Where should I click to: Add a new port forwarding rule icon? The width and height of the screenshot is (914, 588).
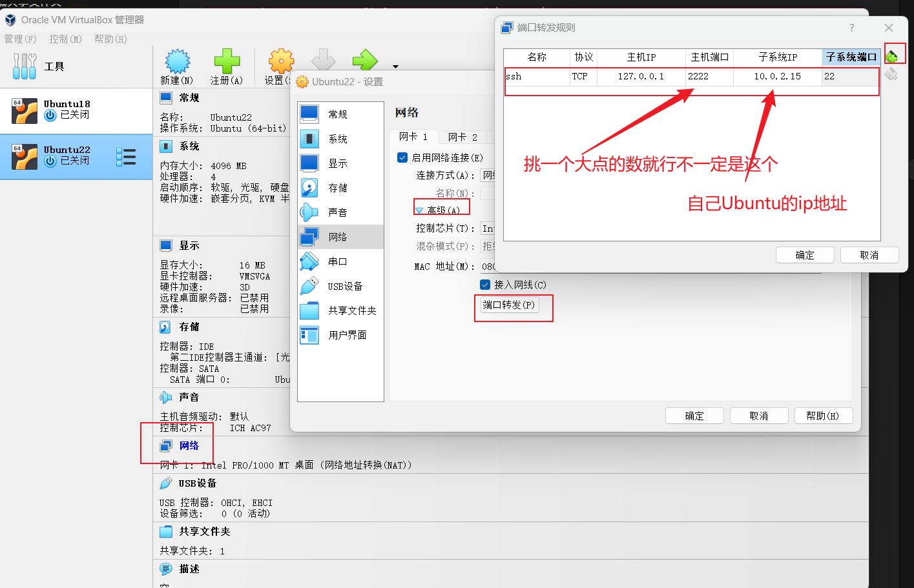pos(891,56)
